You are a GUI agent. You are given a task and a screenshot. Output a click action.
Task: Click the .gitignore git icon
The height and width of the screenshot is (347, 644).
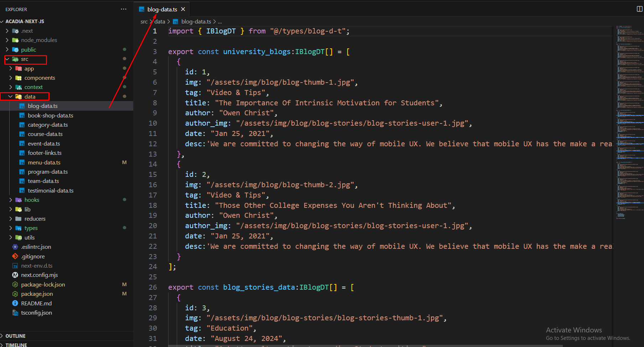(x=15, y=256)
